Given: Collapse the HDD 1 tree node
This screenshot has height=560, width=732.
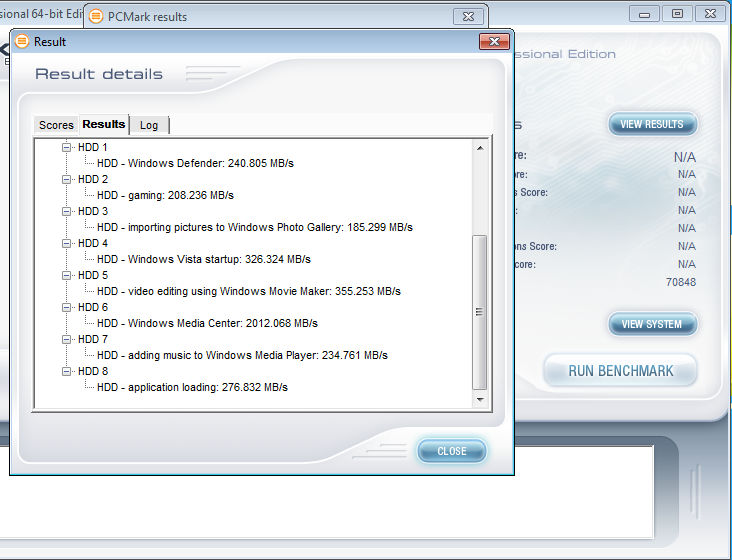Looking at the screenshot, I should (x=67, y=147).
